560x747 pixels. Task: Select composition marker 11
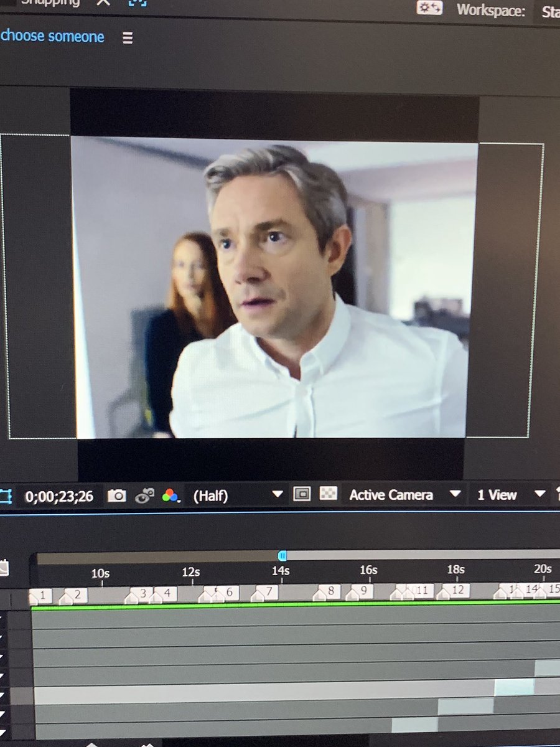[x=419, y=591]
